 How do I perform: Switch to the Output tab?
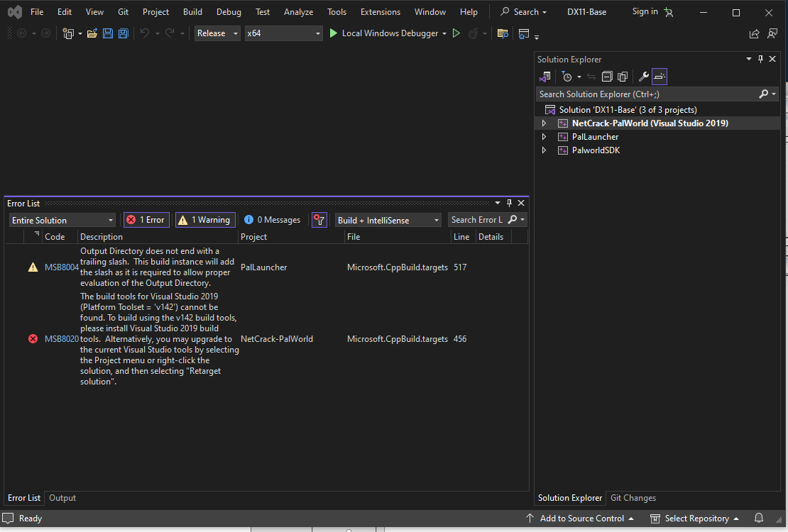(x=62, y=498)
